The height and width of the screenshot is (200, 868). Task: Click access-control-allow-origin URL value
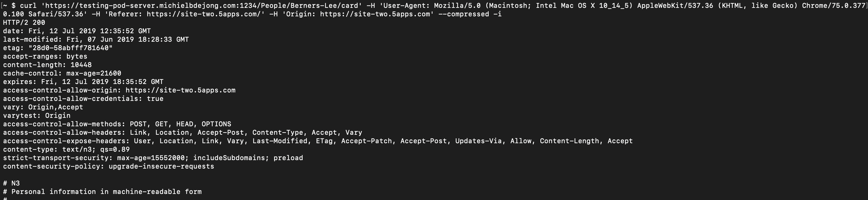point(180,90)
